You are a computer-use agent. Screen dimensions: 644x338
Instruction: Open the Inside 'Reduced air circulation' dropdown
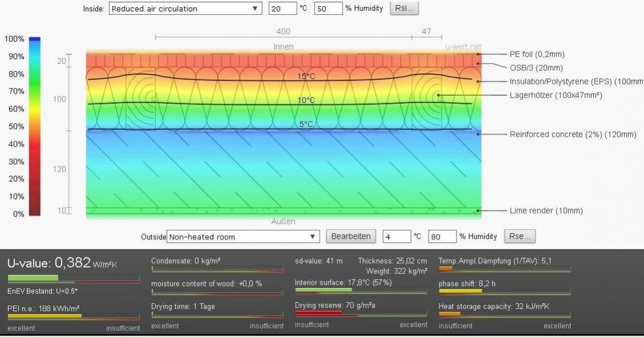point(184,9)
